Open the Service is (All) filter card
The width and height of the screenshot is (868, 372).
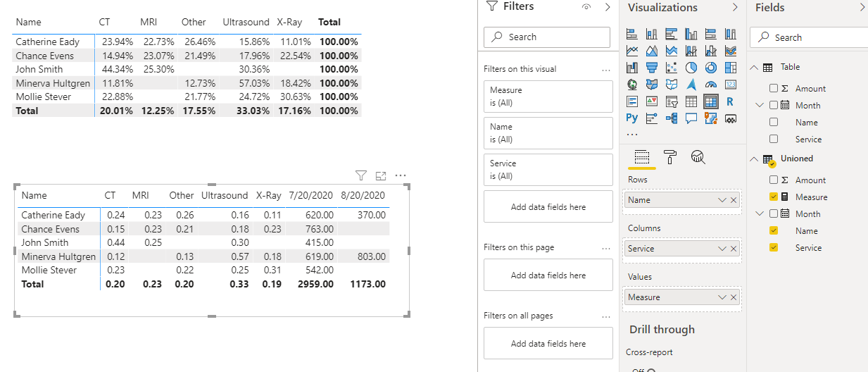pyautogui.click(x=548, y=170)
